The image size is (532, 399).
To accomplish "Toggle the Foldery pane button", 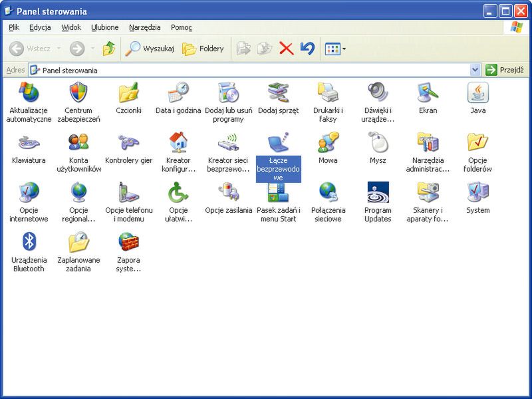I will [x=203, y=49].
